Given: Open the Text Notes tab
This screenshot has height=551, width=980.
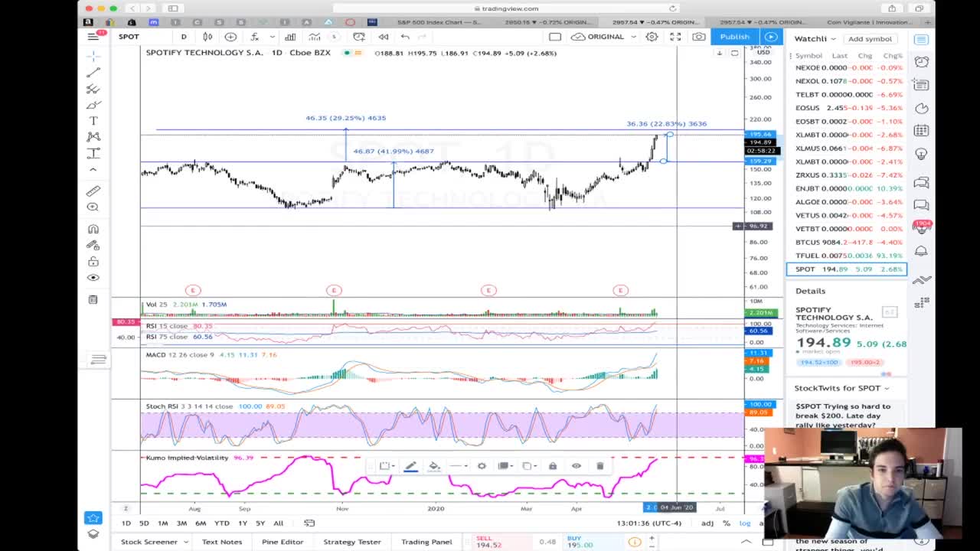Looking at the screenshot, I should point(221,542).
